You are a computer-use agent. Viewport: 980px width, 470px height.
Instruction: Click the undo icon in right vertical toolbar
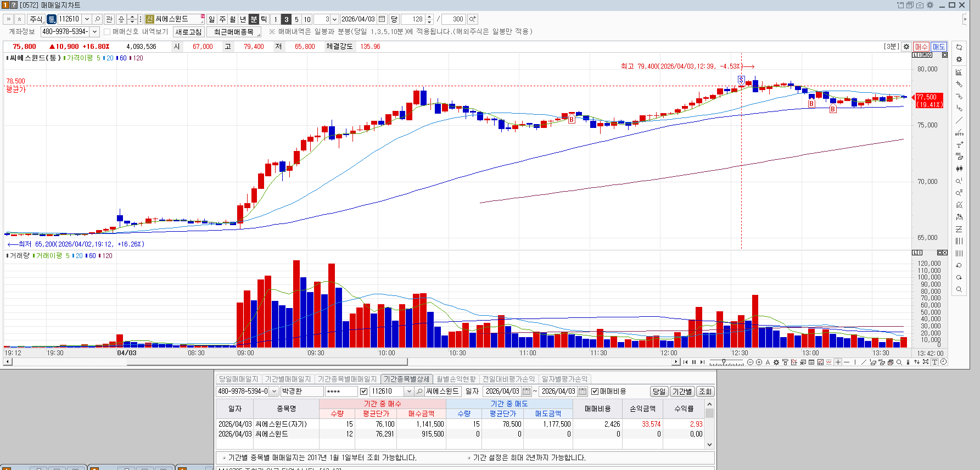pos(959,265)
